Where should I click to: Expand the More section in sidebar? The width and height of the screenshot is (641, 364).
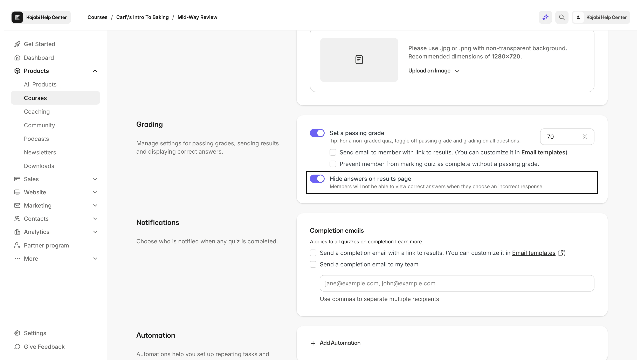click(95, 259)
